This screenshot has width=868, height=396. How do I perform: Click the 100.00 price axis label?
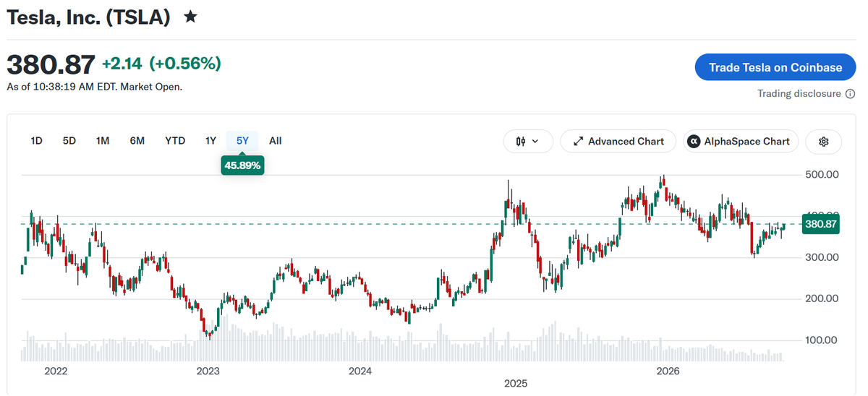pos(822,340)
